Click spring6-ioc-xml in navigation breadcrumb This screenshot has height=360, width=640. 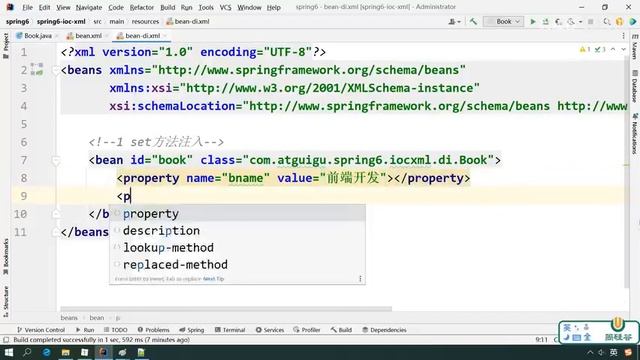coord(61,22)
